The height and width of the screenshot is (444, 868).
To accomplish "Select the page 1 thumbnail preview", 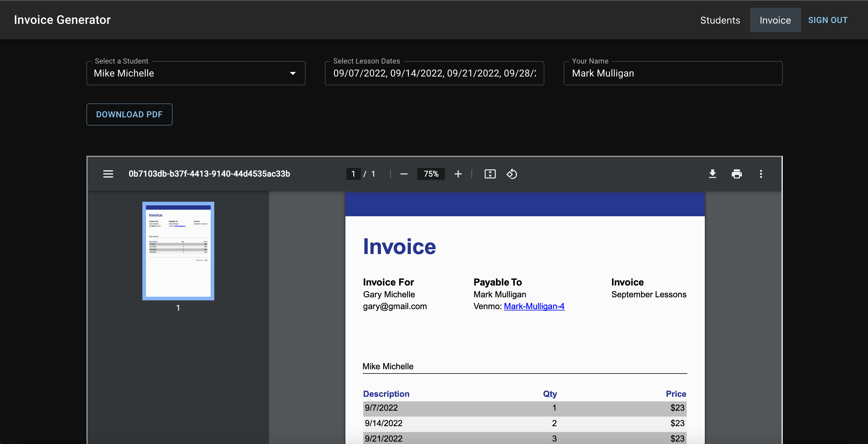I will coord(178,251).
